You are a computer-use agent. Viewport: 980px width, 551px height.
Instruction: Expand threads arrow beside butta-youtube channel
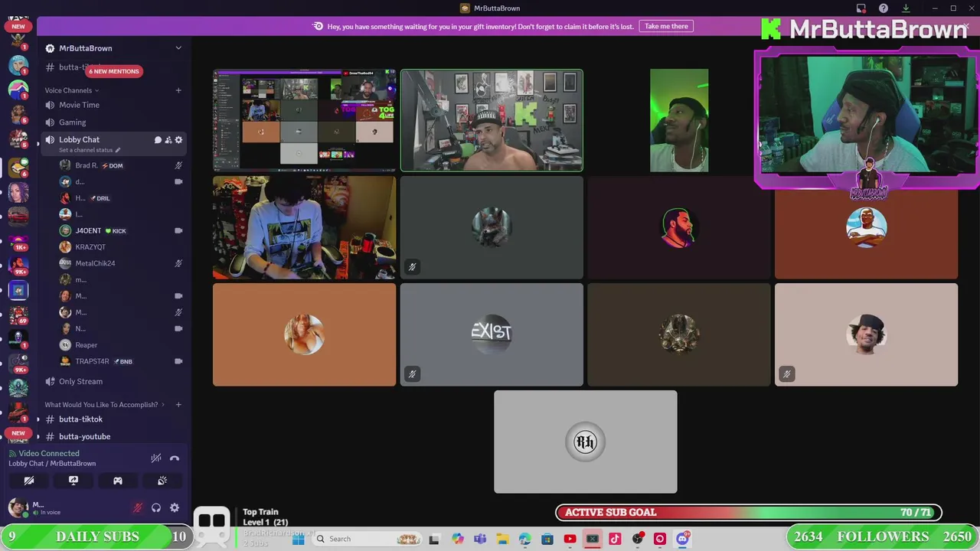pos(38,436)
